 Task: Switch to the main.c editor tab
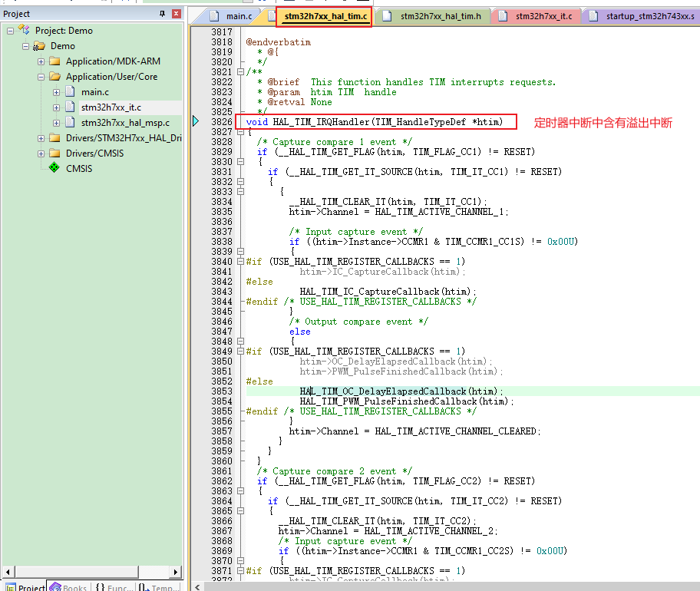(x=232, y=16)
